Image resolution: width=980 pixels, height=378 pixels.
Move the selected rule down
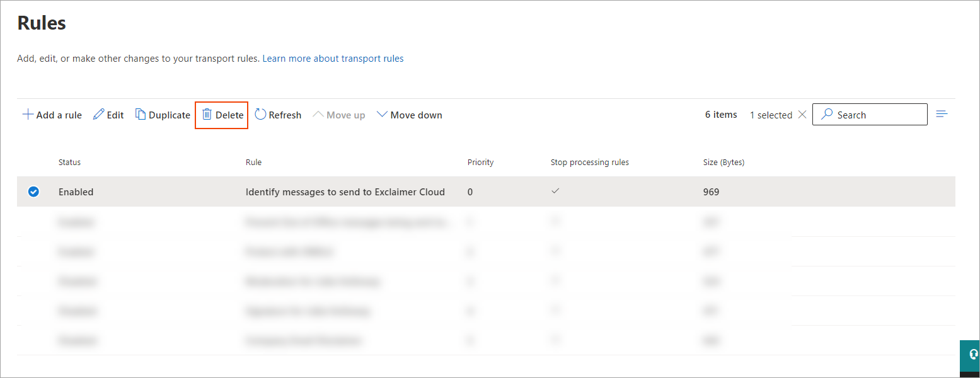click(409, 115)
